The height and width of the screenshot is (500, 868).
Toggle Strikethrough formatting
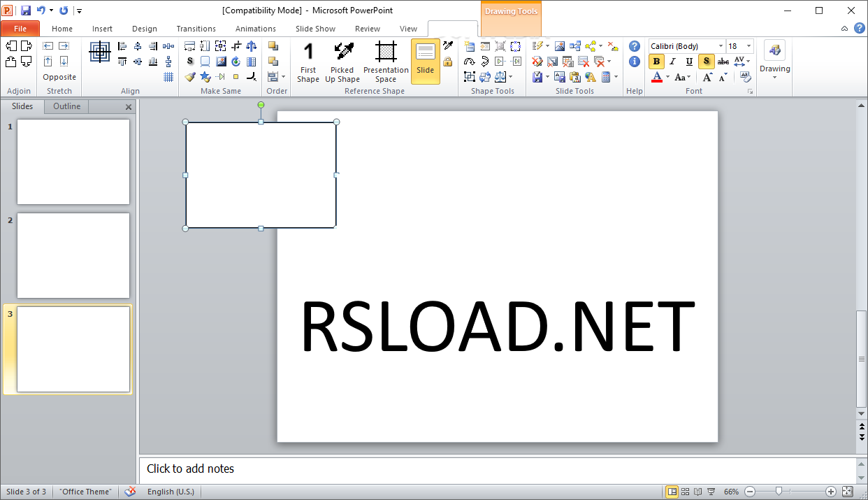(723, 62)
